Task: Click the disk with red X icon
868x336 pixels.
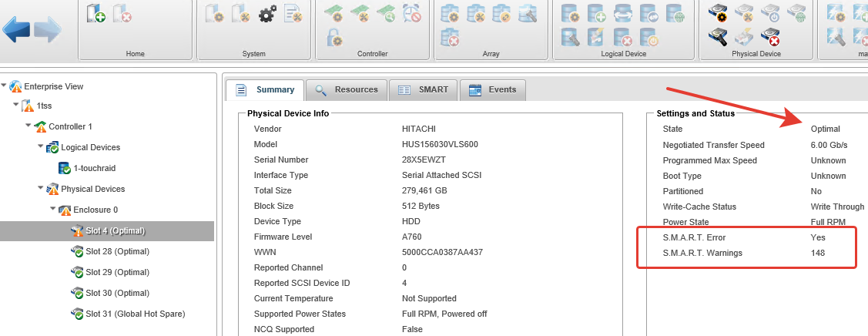Action: point(769,36)
